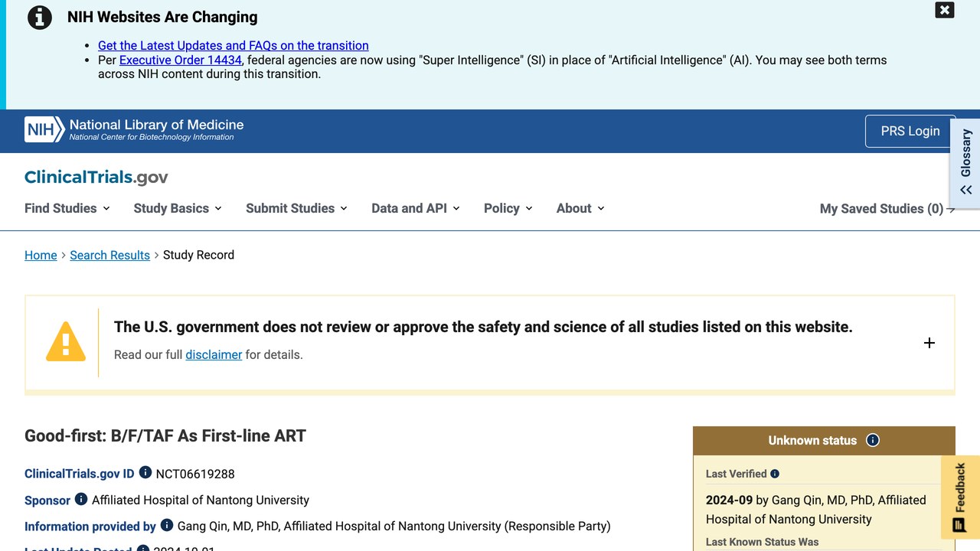Go to Home breadcrumb link
Viewport: 980px width, 551px height.
tap(41, 255)
